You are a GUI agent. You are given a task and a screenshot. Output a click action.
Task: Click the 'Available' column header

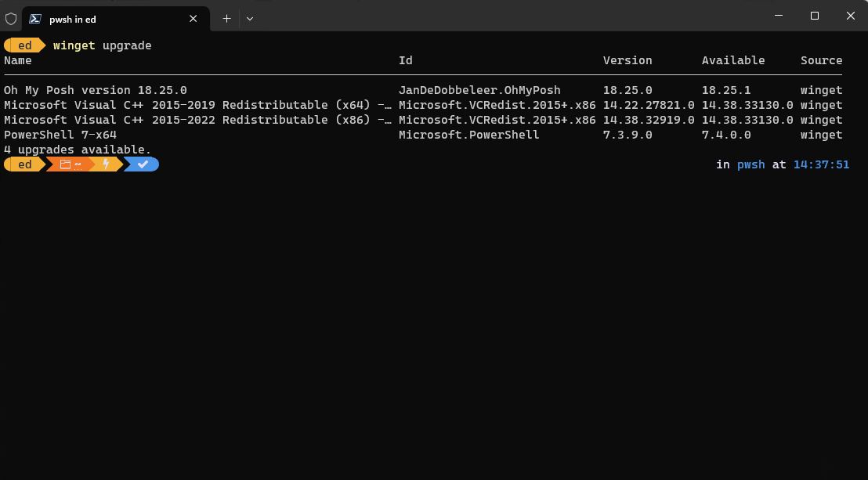click(733, 60)
